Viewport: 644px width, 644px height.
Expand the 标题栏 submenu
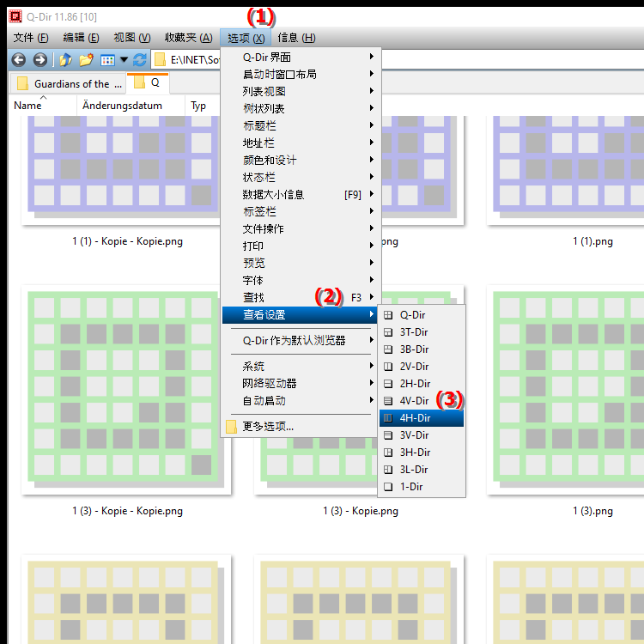[300, 125]
